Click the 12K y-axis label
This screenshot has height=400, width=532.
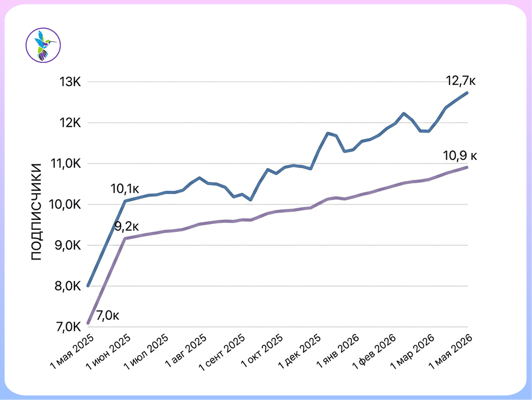[x=70, y=123]
